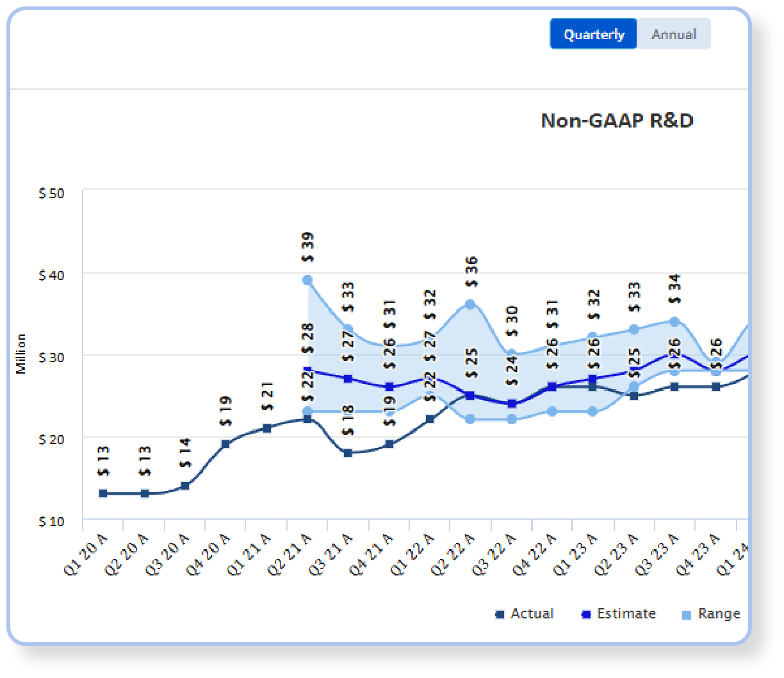Toggle the Actual series in legend
This screenshot has width=784, height=678.
525,614
